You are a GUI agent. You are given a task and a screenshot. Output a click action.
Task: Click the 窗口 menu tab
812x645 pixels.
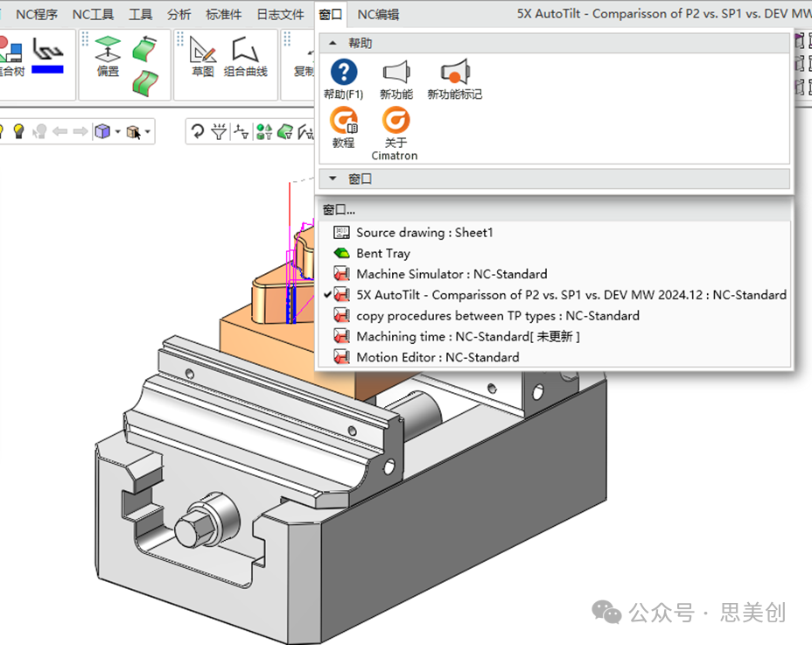click(331, 15)
